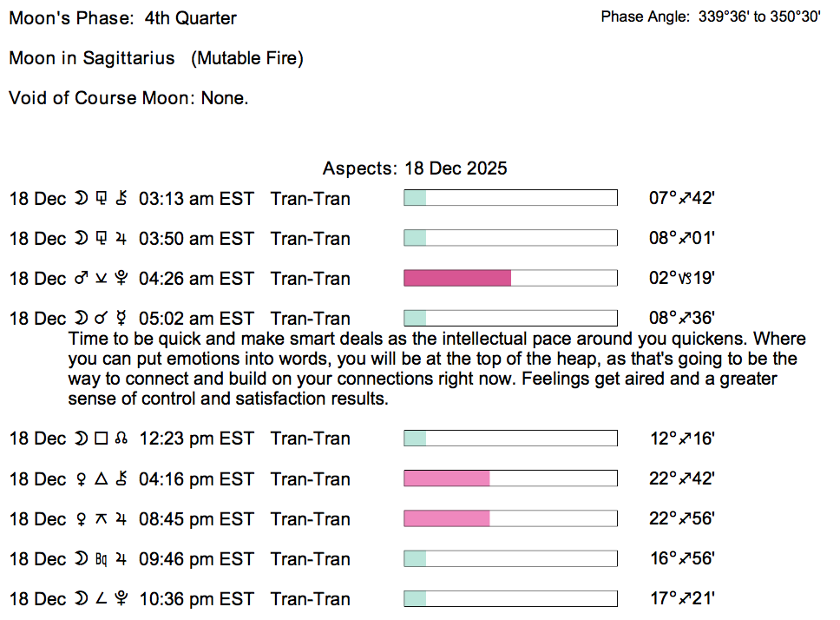Click the quincunx symbol in the 08:45 pm row
Viewport: 840px width, 620px height.
[x=100, y=519]
